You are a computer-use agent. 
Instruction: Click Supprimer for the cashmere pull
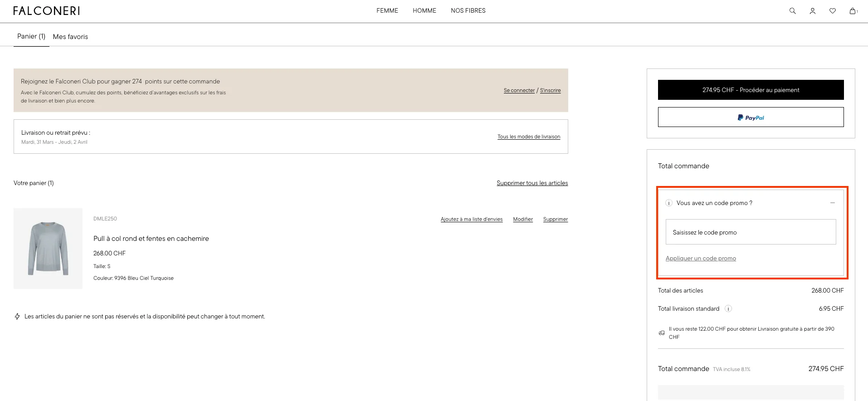pyautogui.click(x=555, y=219)
